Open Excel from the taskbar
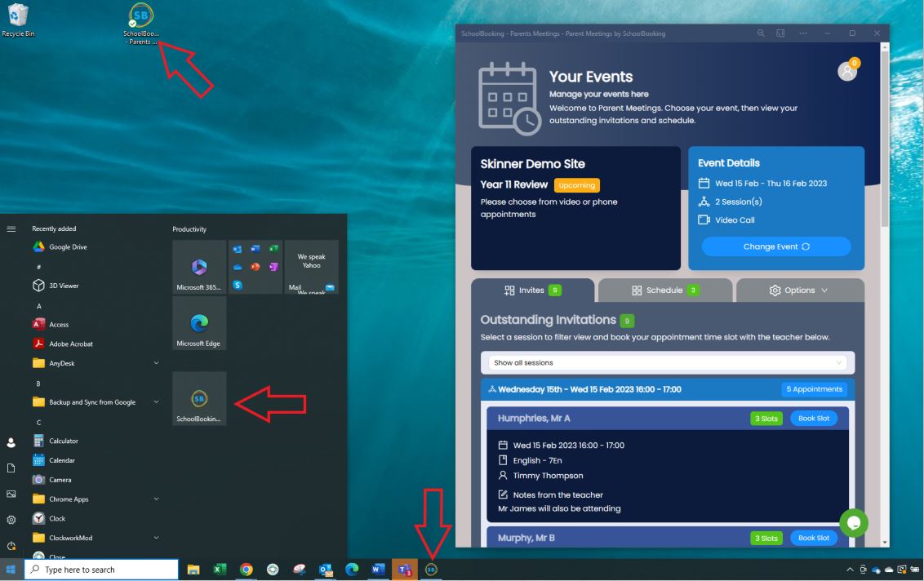The height and width of the screenshot is (581, 924). (220, 570)
